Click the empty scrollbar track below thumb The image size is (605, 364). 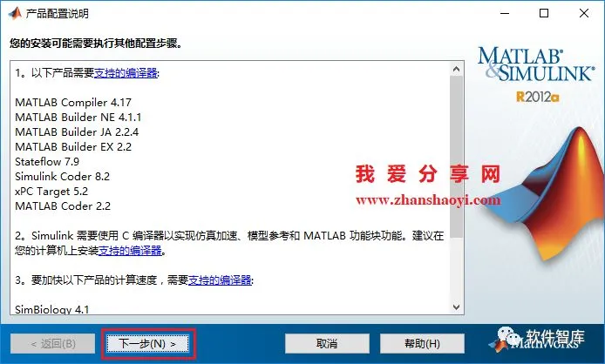pos(457,269)
